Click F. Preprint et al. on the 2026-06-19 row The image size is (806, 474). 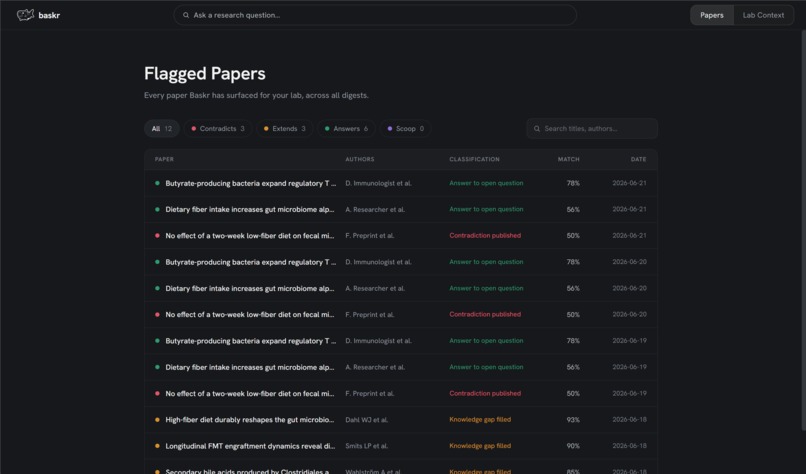click(x=370, y=393)
